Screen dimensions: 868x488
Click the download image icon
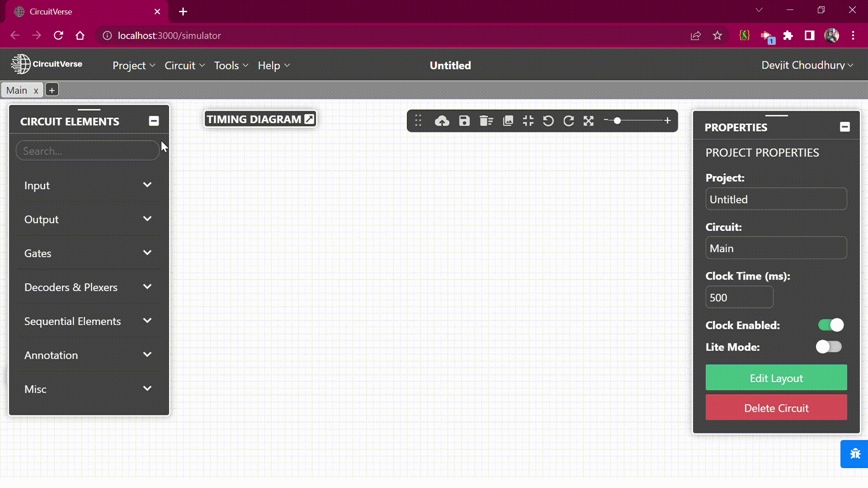tap(508, 121)
